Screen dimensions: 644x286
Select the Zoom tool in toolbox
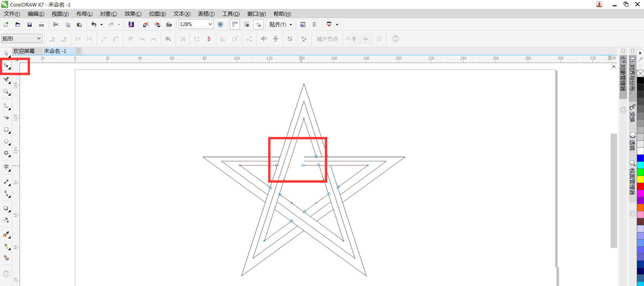click(x=6, y=92)
